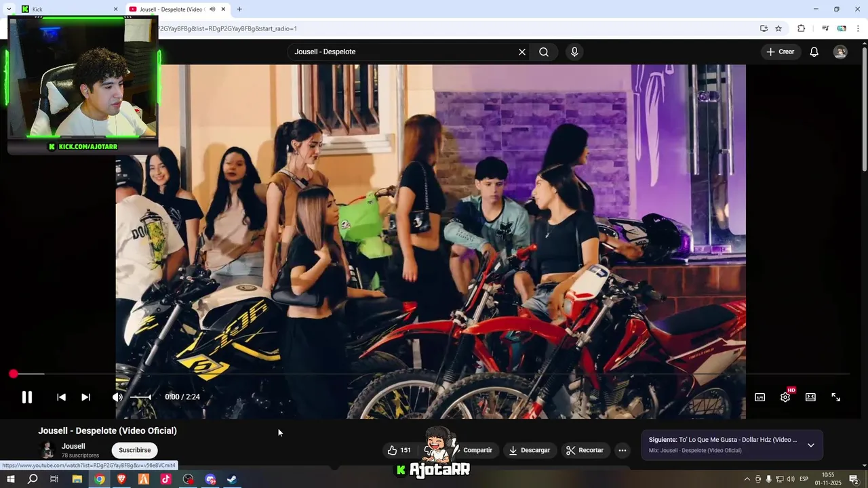Viewport: 868px width, 488px height.
Task: Open Windows taskbar search
Action: (33, 479)
